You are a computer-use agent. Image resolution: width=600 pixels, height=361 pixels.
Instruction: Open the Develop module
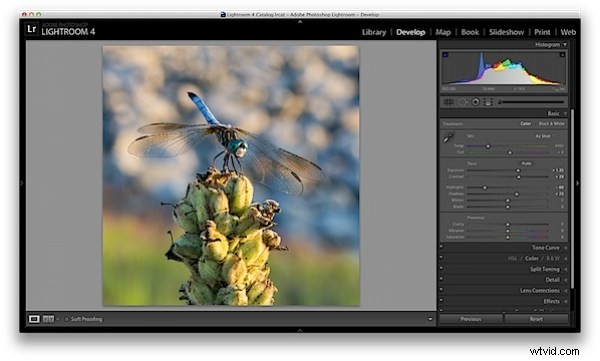(411, 32)
